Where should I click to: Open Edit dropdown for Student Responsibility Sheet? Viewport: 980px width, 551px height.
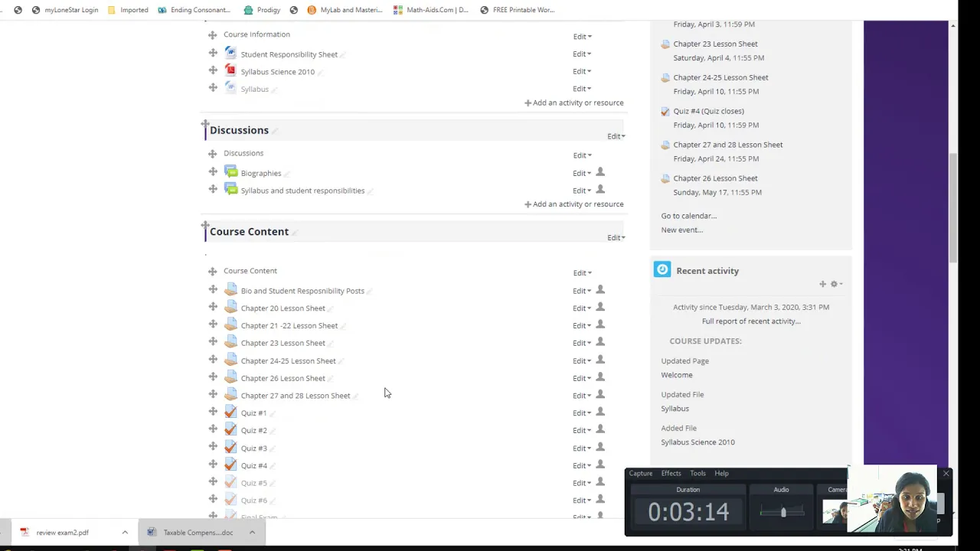pos(582,54)
